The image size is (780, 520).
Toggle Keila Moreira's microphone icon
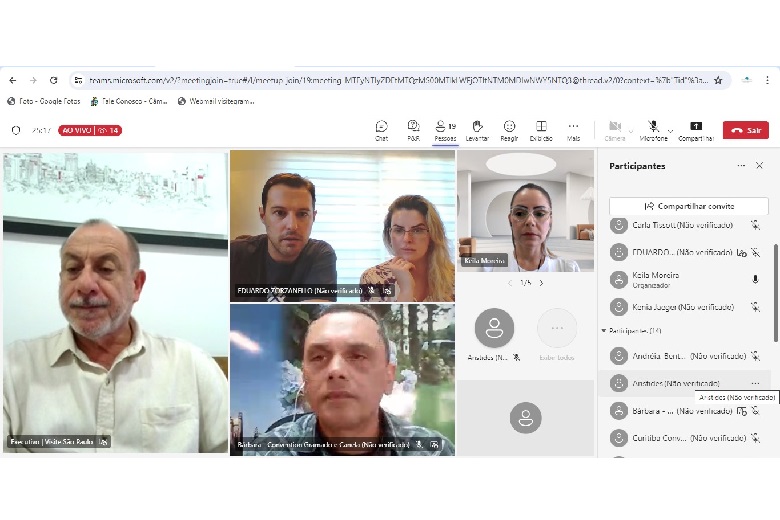pos(755,279)
